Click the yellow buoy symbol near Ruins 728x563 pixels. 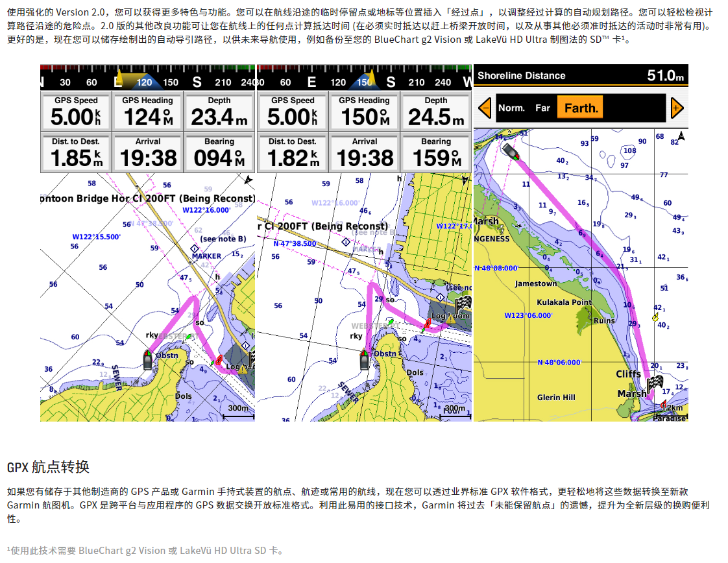click(x=655, y=317)
